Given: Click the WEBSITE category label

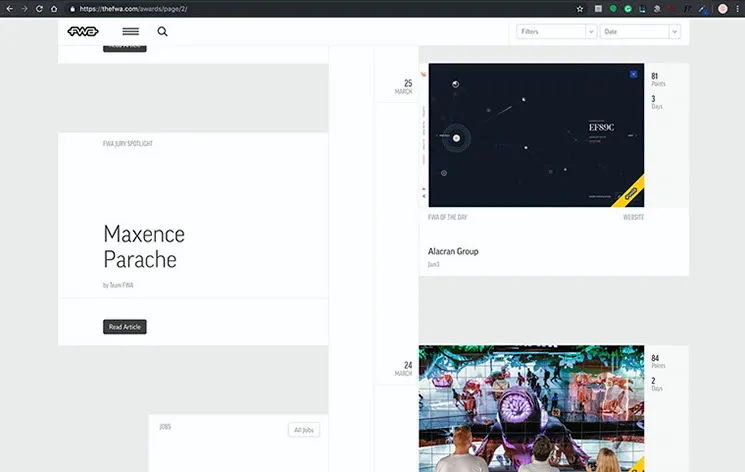Looking at the screenshot, I should tap(633, 217).
